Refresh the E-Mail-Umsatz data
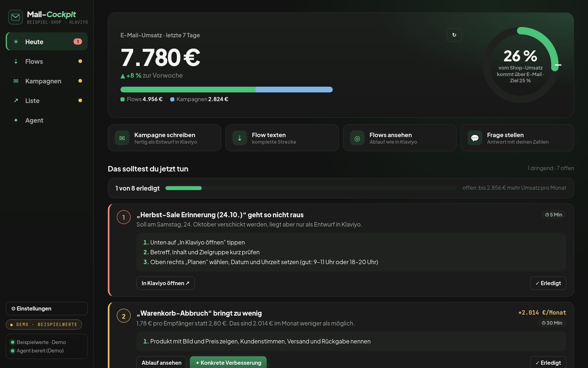The height and width of the screenshot is (368, 588). (454, 35)
